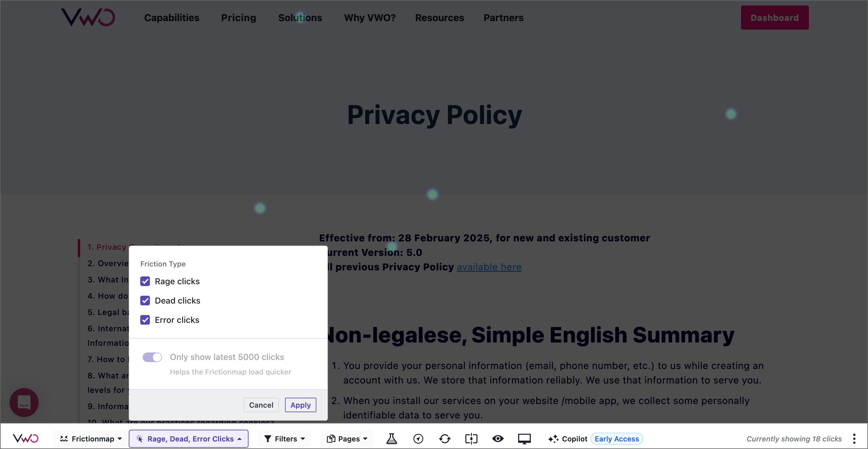Viewport: 868px width, 449px height.
Task: Apply the friction type selection
Action: coord(300,405)
